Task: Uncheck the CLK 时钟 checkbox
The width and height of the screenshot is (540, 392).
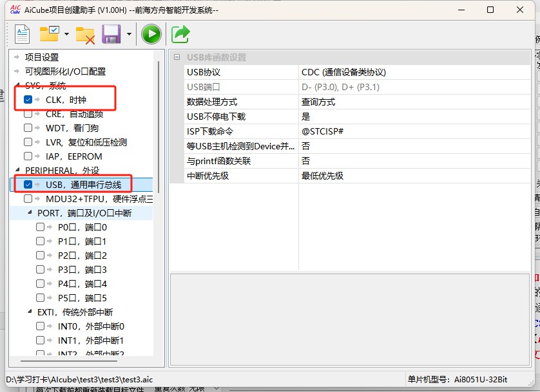Action: pos(28,99)
